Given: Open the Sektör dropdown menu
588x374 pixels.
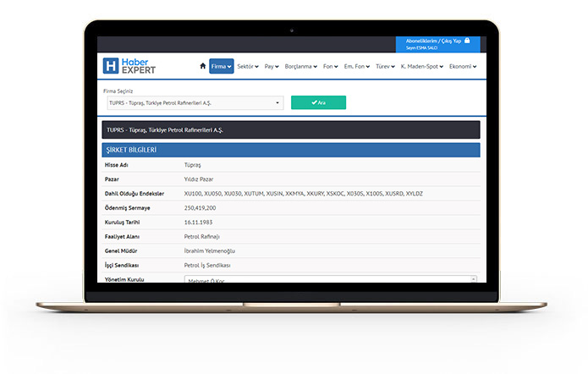Looking at the screenshot, I should pos(248,66).
